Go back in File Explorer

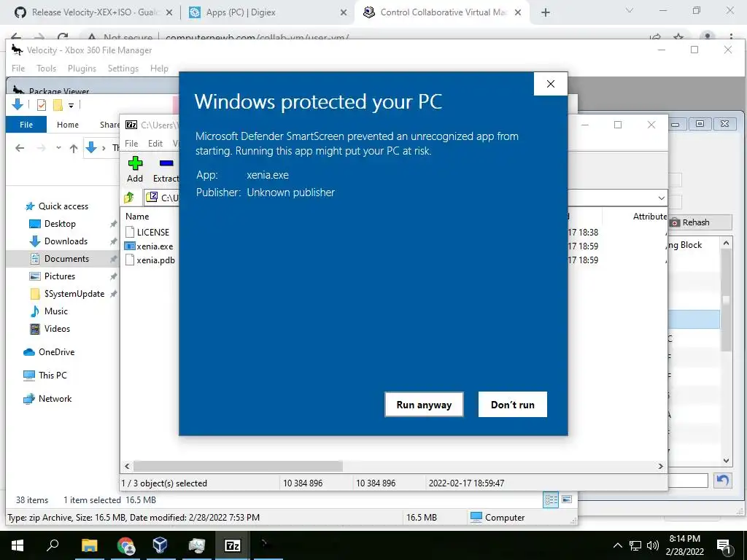tap(20, 148)
